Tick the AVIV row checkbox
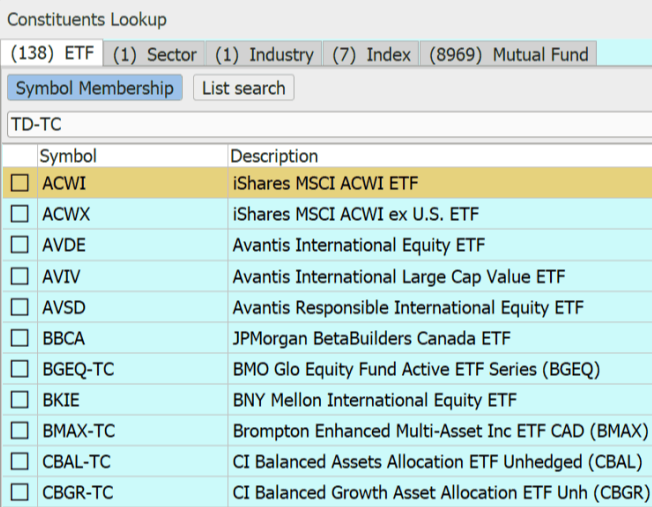 (20, 276)
